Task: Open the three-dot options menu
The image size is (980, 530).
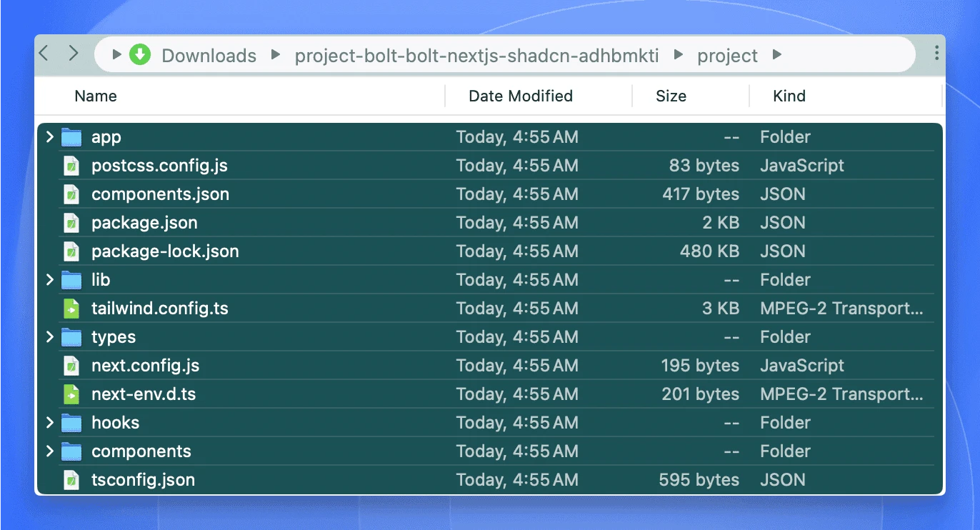Action: pyautogui.click(x=936, y=54)
